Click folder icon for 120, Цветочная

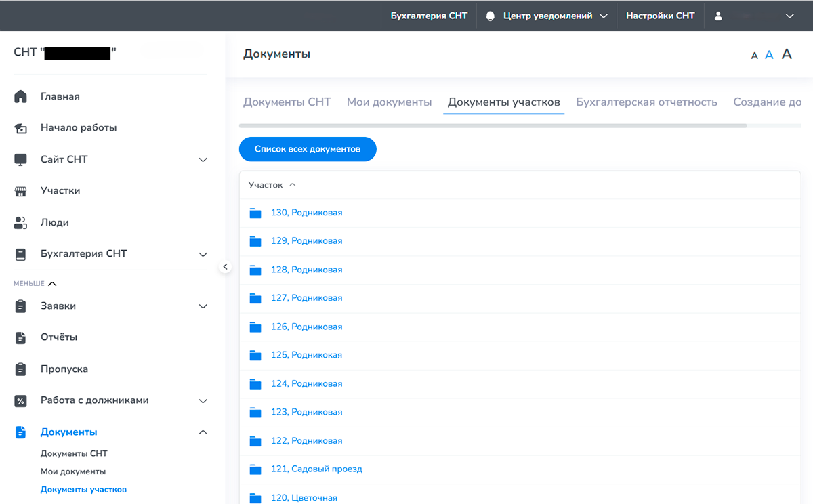[x=255, y=498]
